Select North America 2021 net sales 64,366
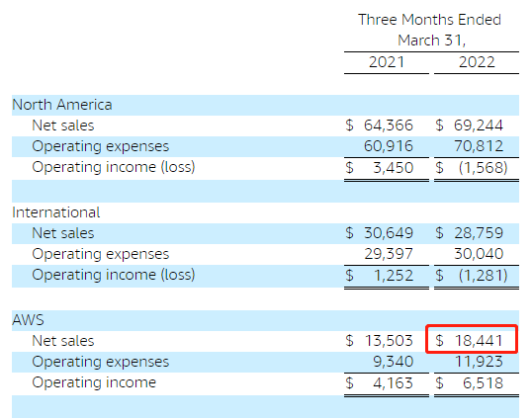 (389, 126)
